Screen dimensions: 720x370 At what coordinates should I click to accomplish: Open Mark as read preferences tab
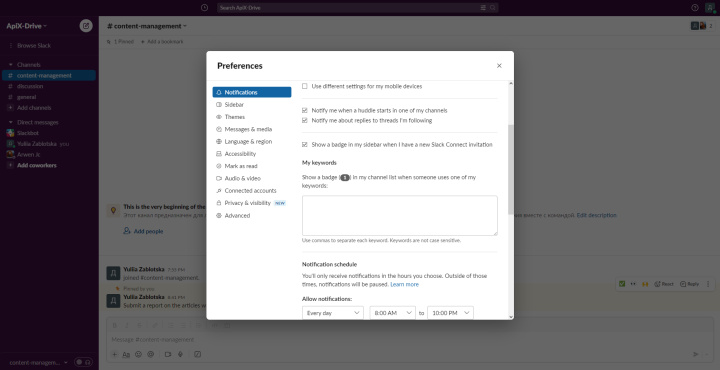(252, 166)
